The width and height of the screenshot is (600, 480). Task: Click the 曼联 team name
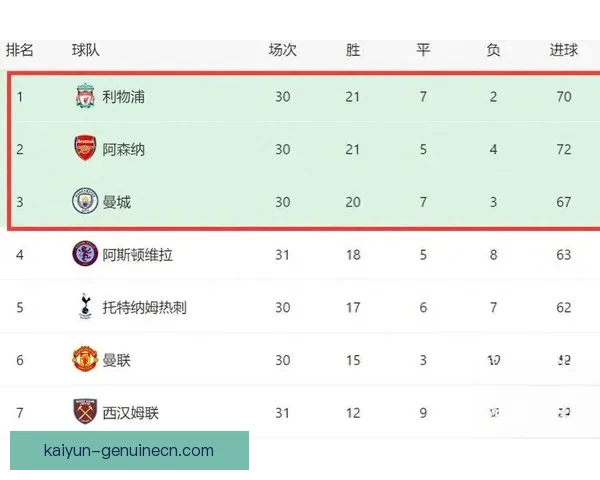(117, 359)
